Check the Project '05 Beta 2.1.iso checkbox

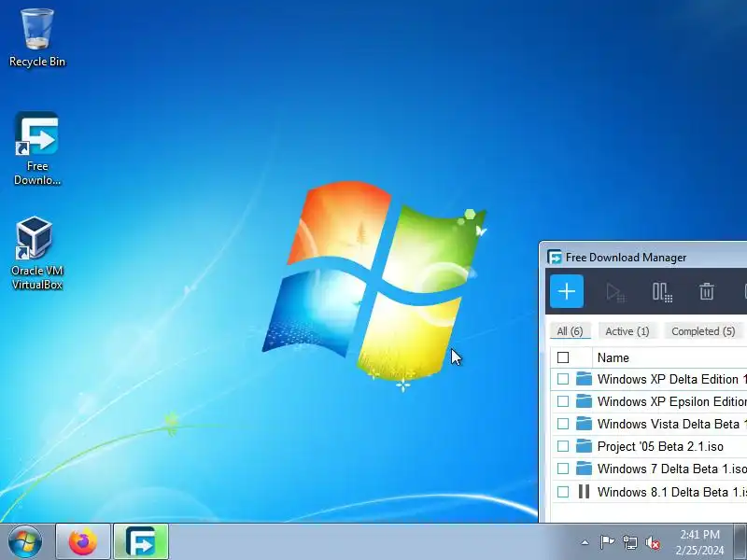(x=563, y=446)
